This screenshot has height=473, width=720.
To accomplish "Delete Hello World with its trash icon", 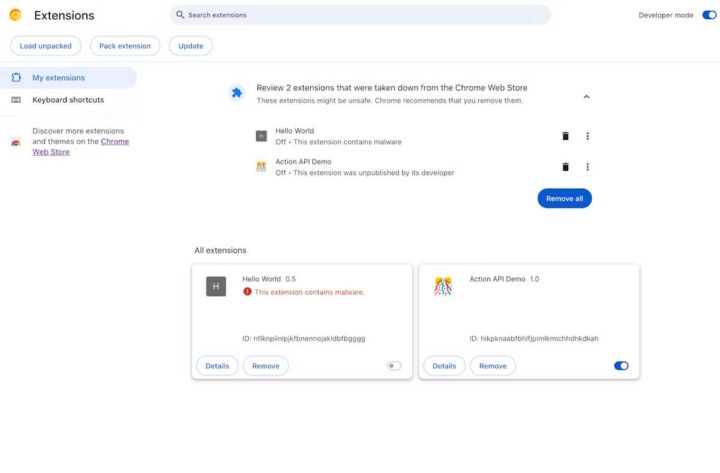I will coord(565,136).
